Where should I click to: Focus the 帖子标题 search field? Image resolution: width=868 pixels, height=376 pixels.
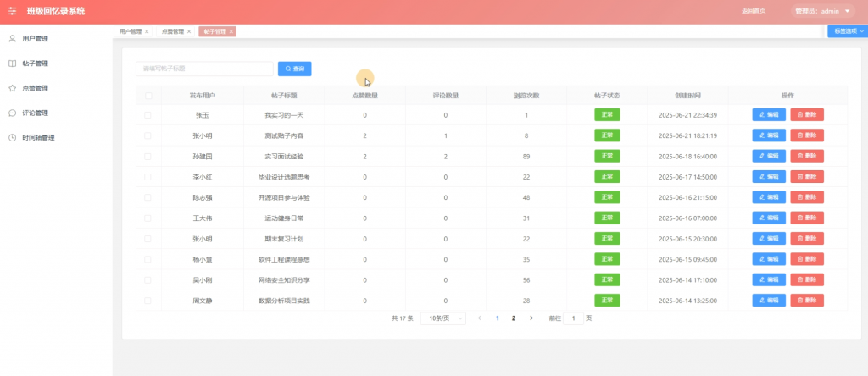click(x=205, y=69)
